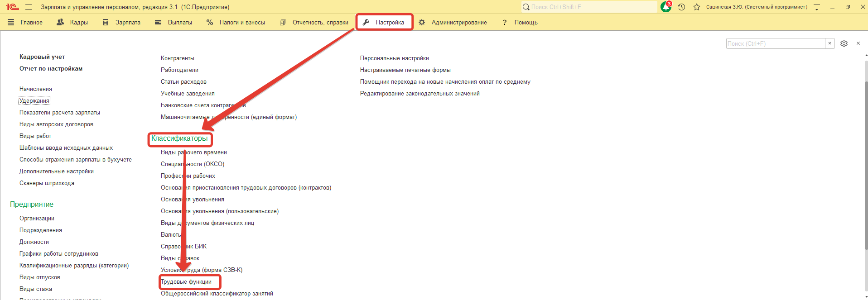The image size is (868, 300).
Task: Open Виды рабочего времени classifier
Action: (194, 152)
